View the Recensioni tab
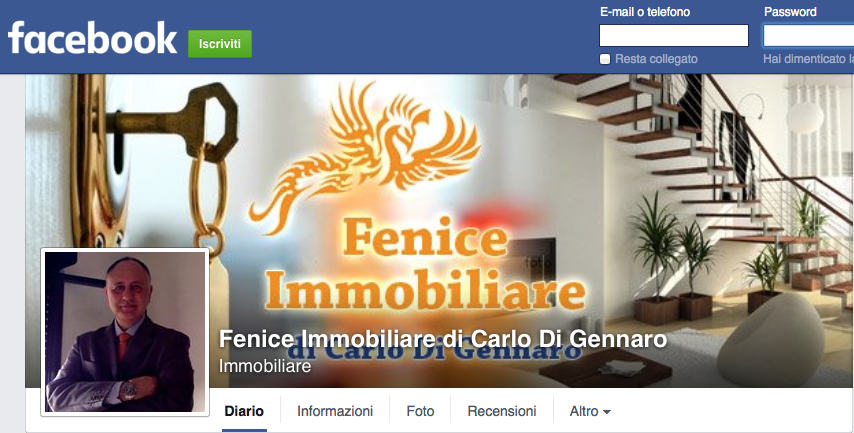The image size is (854, 433). [x=502, y=411]
